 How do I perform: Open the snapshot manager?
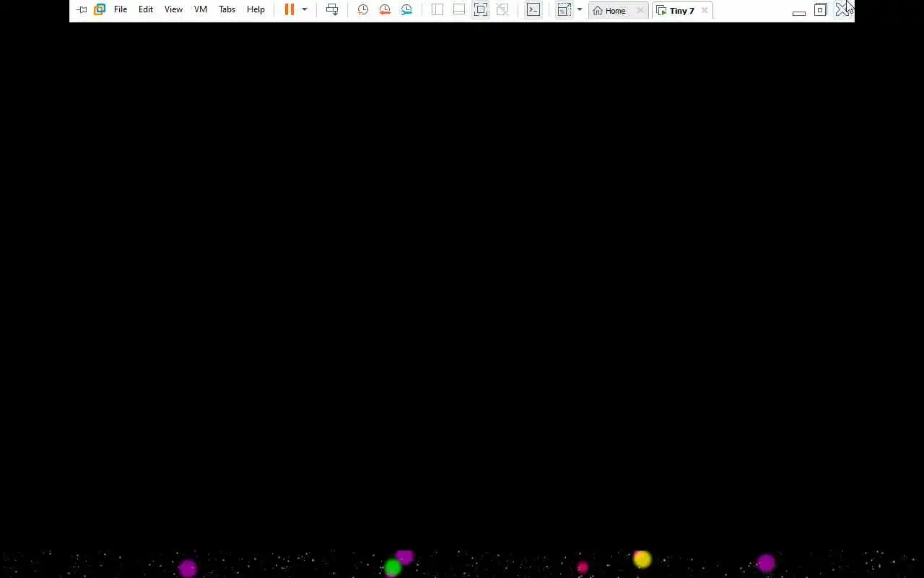(x=406, y=9)
